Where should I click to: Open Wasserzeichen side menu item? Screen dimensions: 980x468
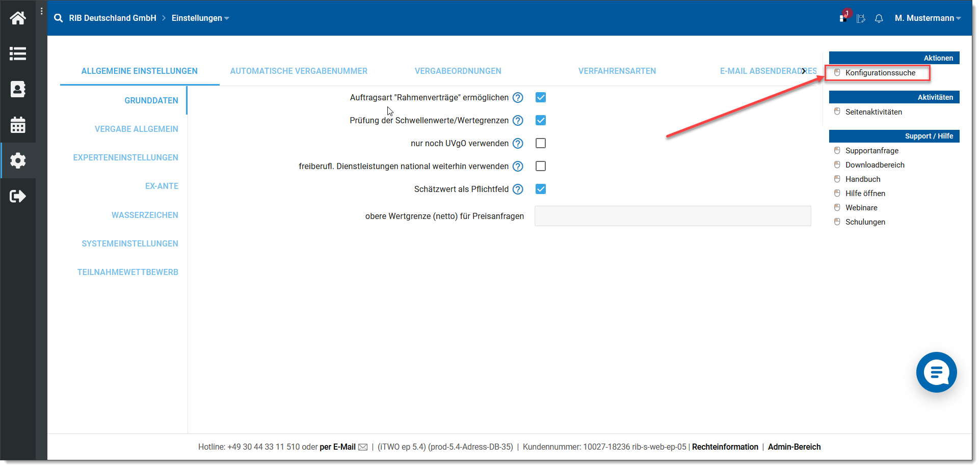(145, 215)
